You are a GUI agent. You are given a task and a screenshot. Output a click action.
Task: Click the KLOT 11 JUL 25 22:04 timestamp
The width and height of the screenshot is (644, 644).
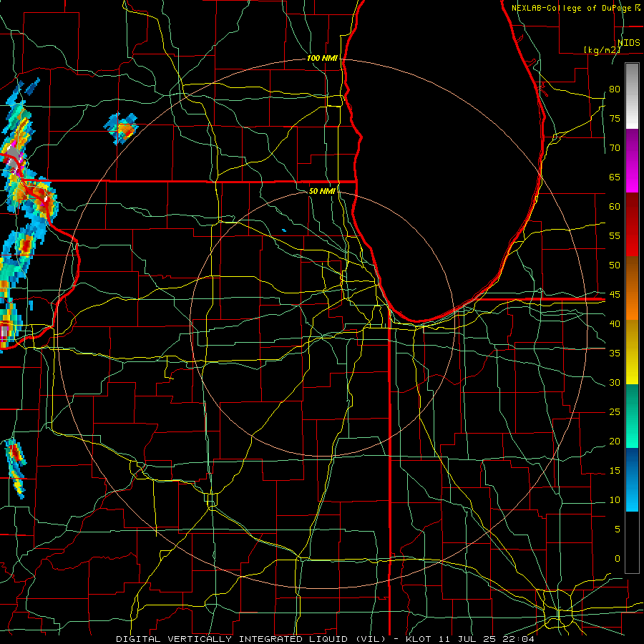pyautogui.click(x=470, y=639)
